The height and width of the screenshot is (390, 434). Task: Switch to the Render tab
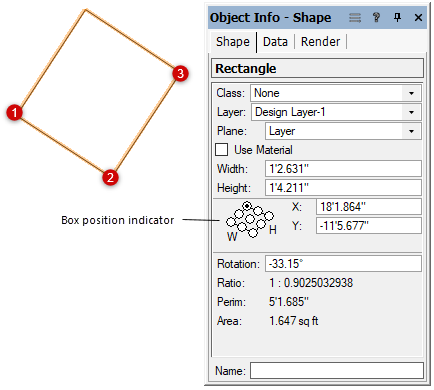(320, 42)
